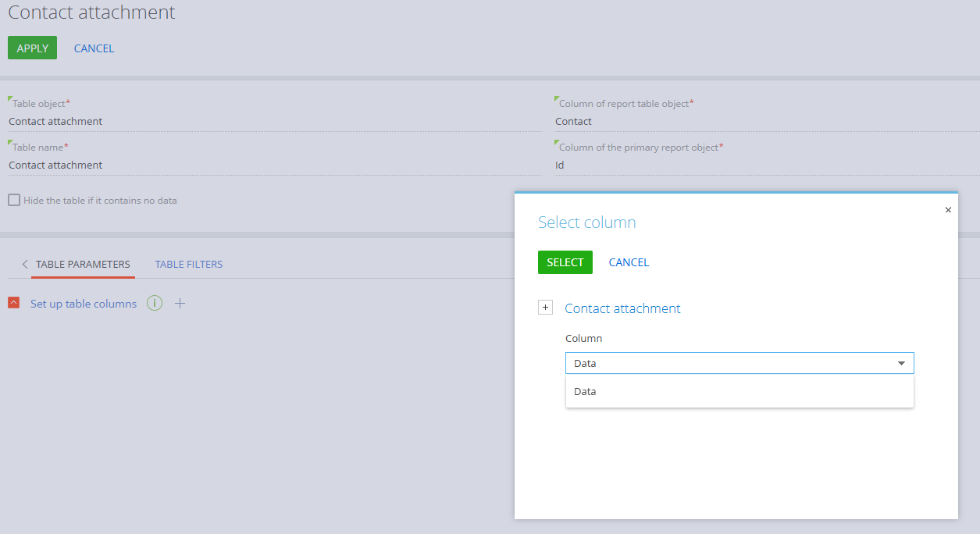Cancel the Select column dialog
Image resolution: width=980 pixels, height=534 pixels.
point(629,262)
